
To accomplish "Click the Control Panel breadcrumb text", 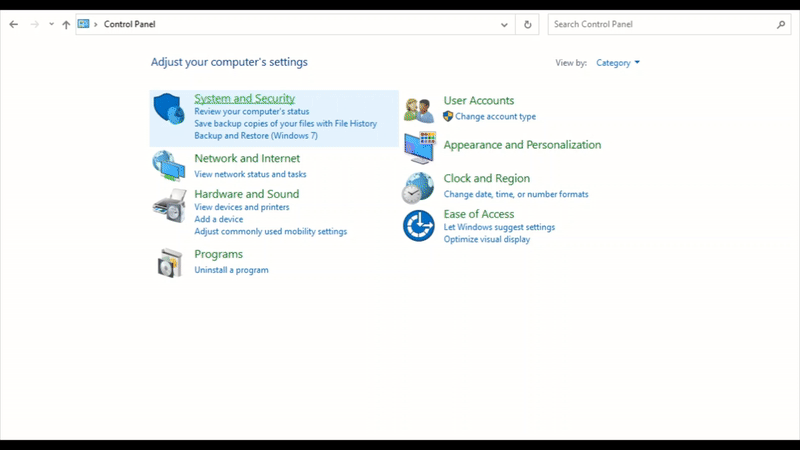I will click(x=130, y=24).
